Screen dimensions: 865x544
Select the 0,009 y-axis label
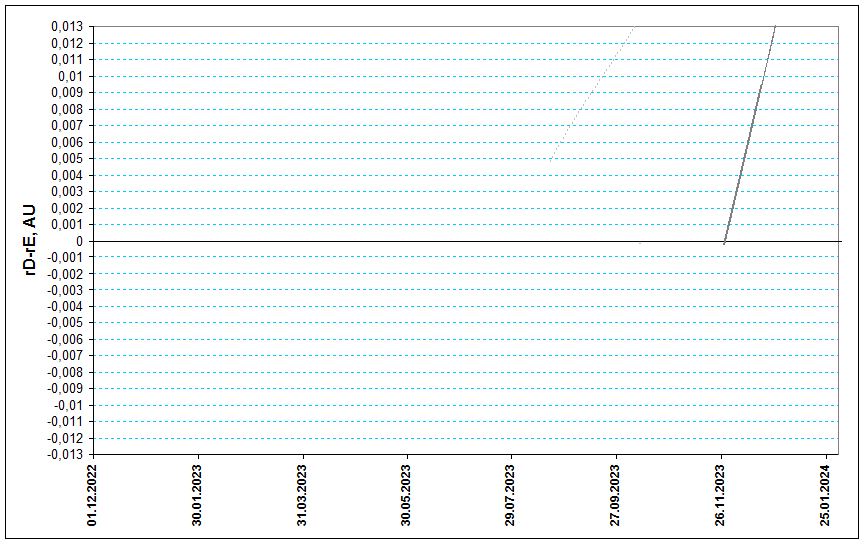(x=67, y=93)
